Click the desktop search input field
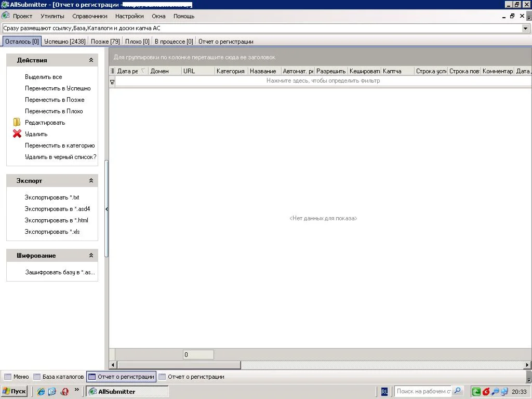 click(423, 391)
